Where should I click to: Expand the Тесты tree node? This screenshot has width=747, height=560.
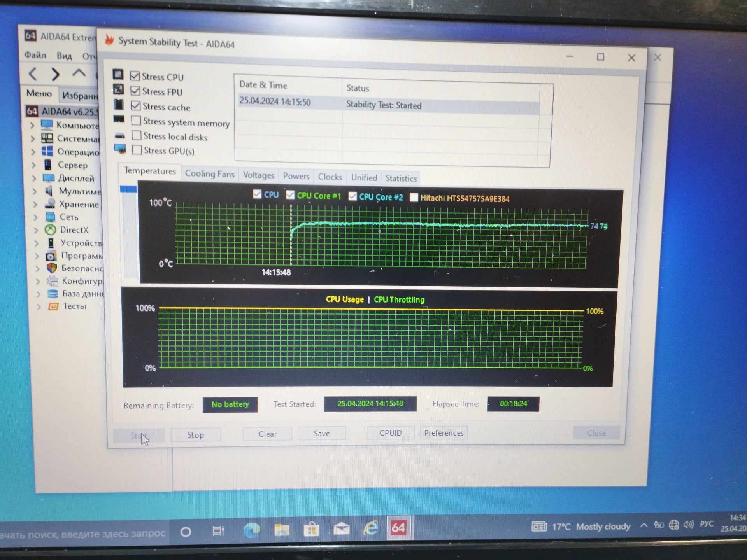pyautogui.click(x=39, y=306)
